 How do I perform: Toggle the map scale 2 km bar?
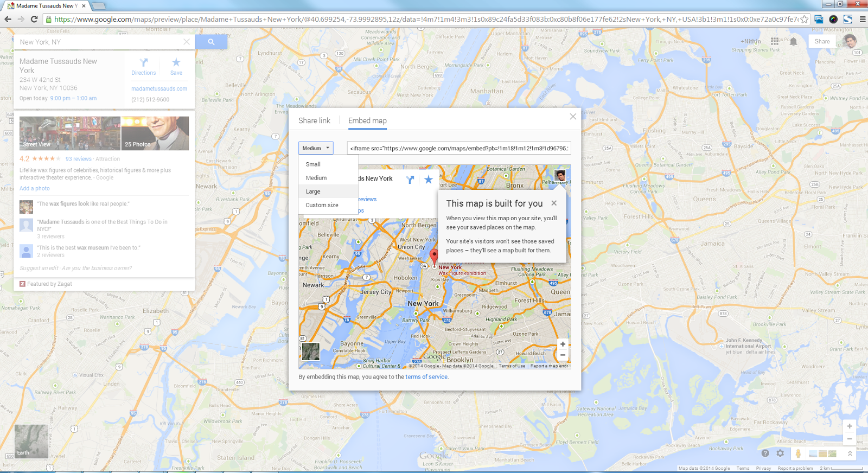pyautogui.click(x=841, y=468)
